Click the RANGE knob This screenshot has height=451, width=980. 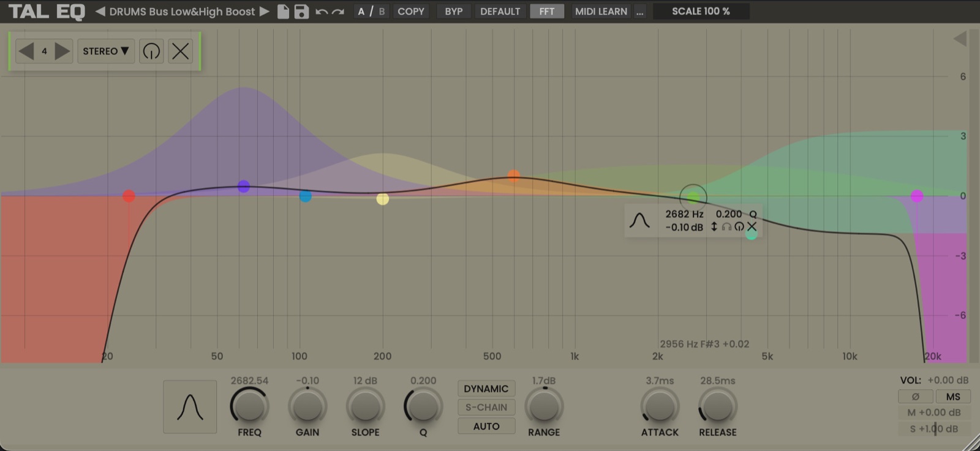[x=544, y=406]
